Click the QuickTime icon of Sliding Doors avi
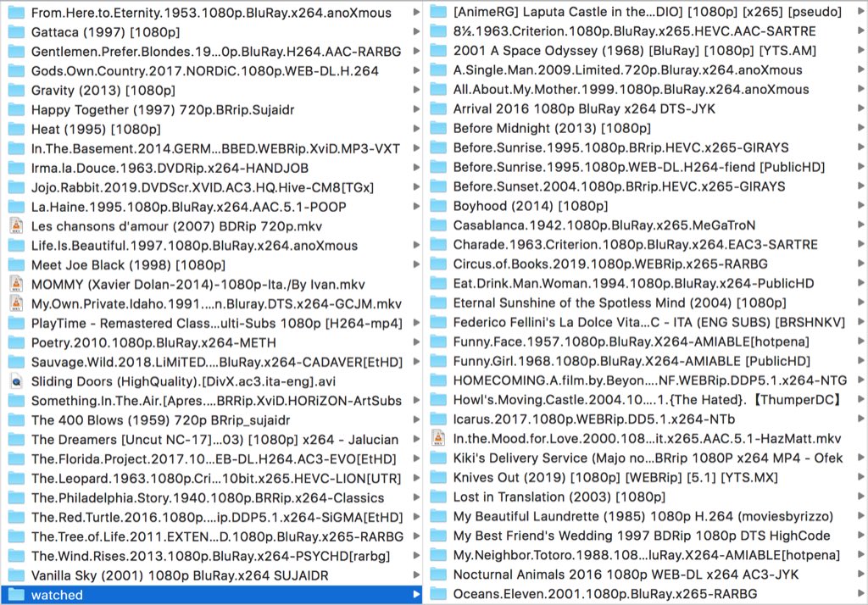 (17, 381)
